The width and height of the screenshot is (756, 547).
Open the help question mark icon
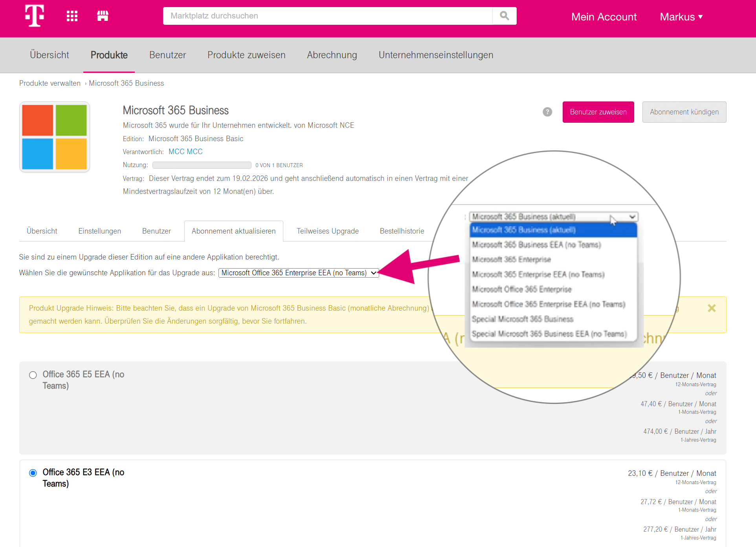(547, 112)
